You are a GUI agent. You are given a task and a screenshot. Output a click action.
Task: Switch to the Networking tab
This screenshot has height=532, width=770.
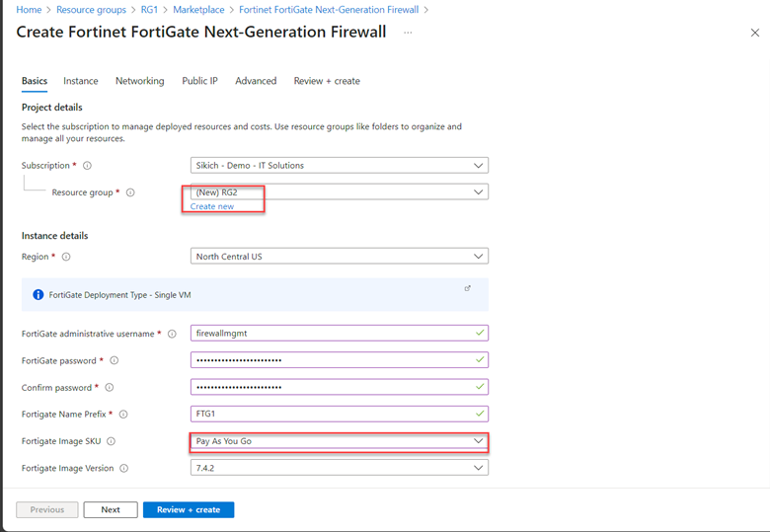139,81
